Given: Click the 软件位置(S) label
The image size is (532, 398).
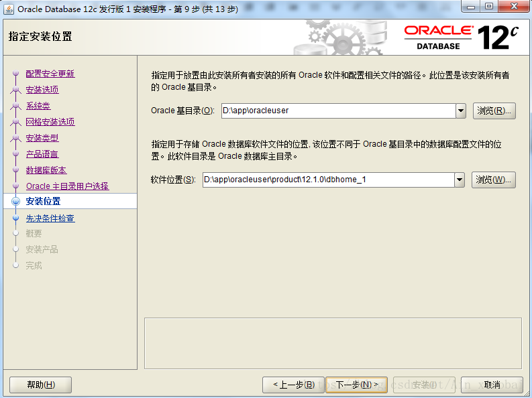Looking at the screenshot, I should (173, 180).
